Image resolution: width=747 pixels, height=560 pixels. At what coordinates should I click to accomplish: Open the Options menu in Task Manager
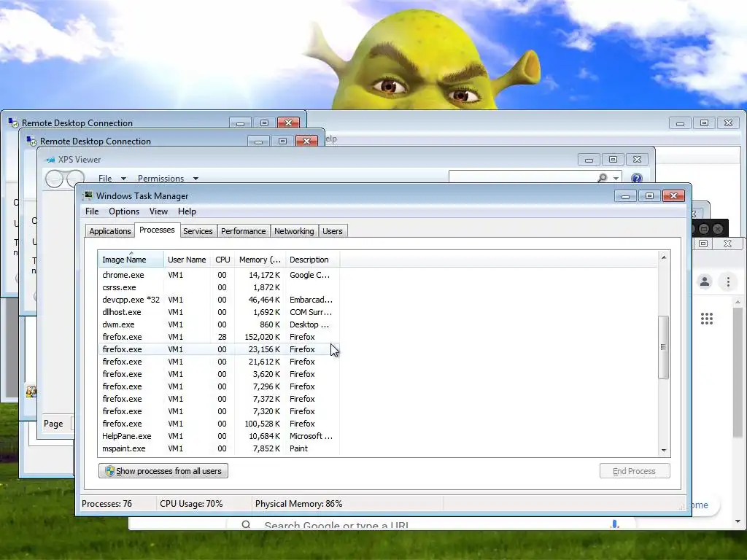tap(124, 211)
